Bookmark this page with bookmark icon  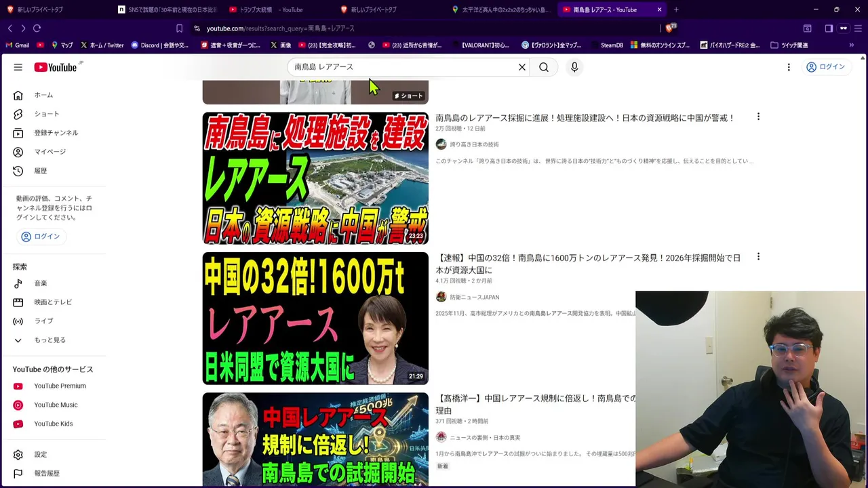(179, 28)
